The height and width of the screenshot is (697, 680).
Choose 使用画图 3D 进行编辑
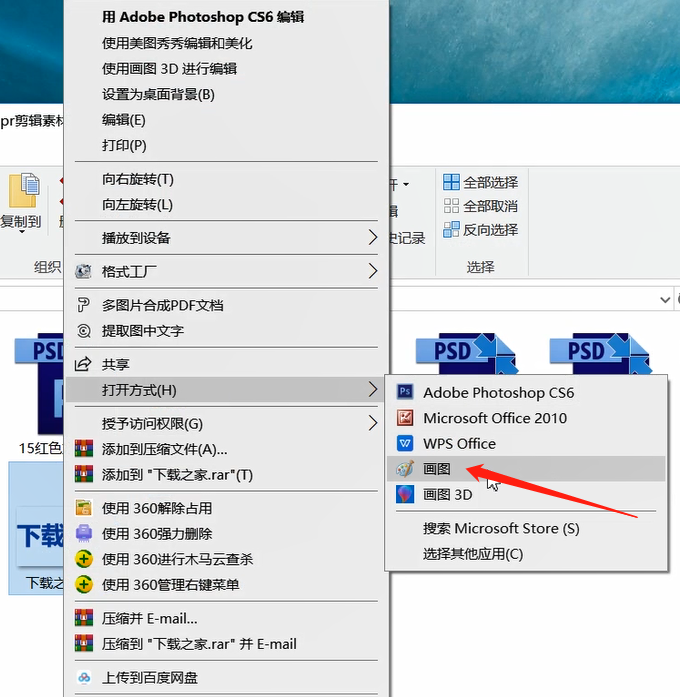tap(169, 68)
